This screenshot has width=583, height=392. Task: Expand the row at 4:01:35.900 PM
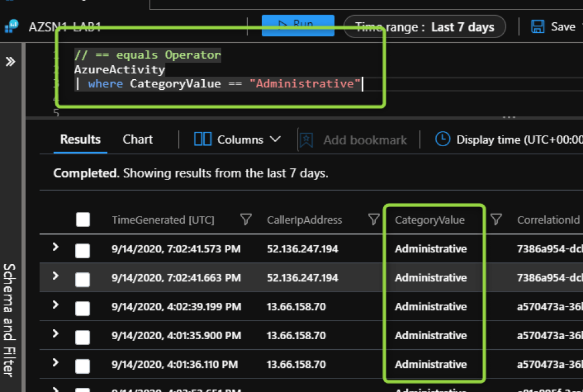55,334
